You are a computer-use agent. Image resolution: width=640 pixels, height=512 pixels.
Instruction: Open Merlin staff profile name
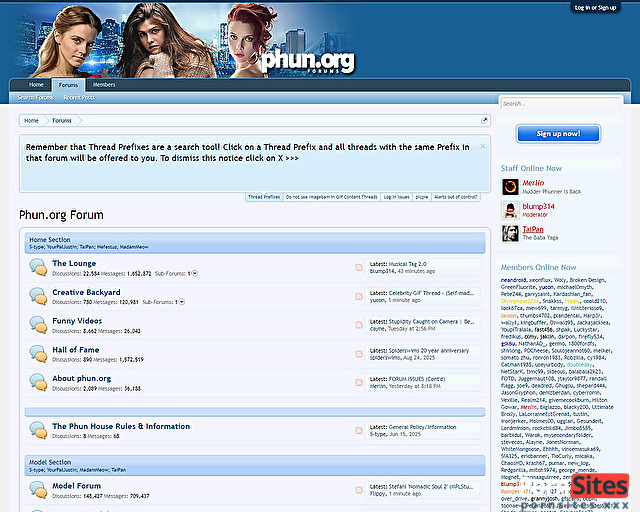[x=533, y=183]
